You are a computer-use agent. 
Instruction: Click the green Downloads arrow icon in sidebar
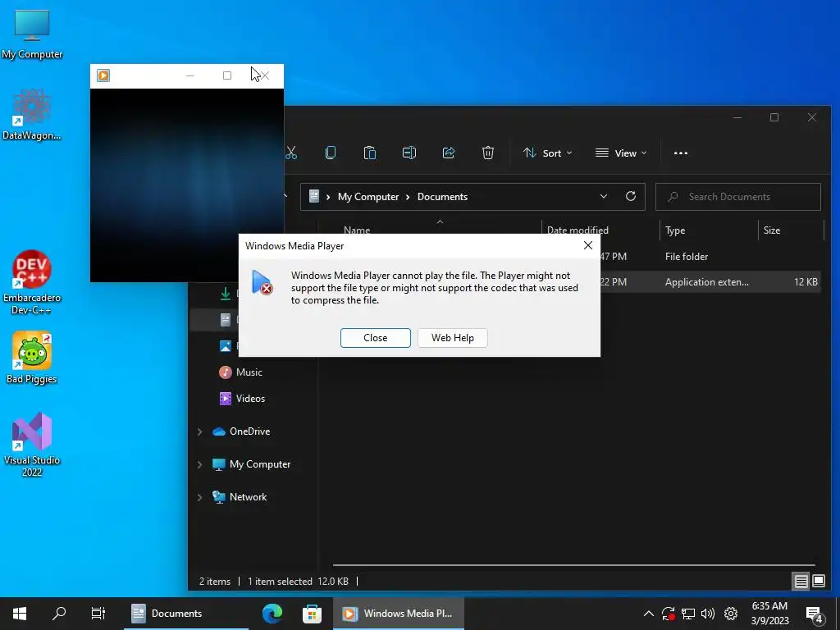click(x=226, y=293)
